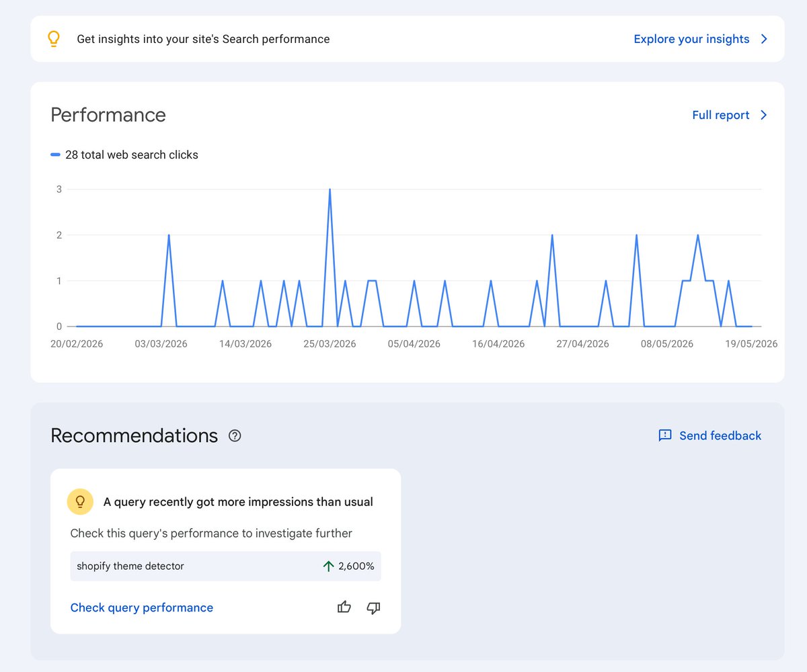Click the chevron next to Full report
Viewport: 807px width, 672px height.
tap(764, 115)
